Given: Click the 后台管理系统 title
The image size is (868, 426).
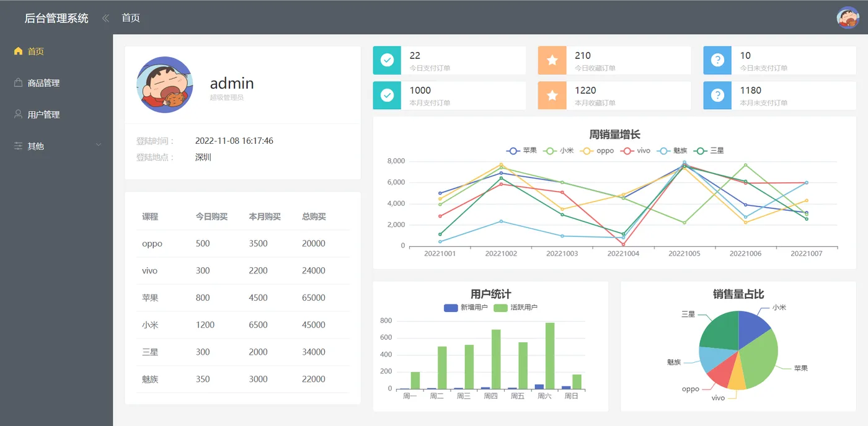Looking at the screenshot, I should (x=56, y=18).
